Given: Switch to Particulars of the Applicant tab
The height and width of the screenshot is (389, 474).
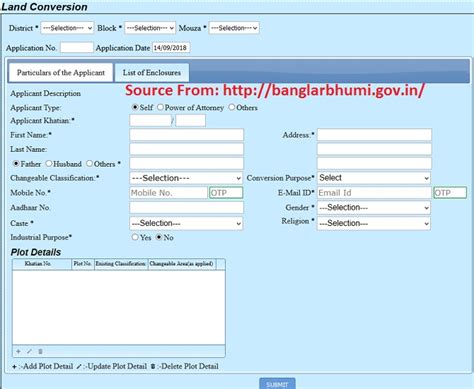Looking at the screenshot, I should pyautogui.click(x=61, y=73).
